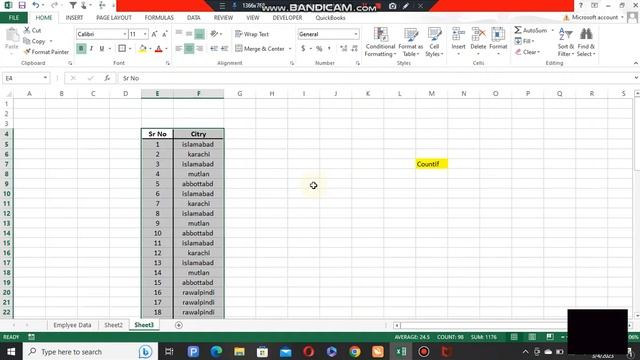Viewport: 640px width, 360px height.
Task: Switch to PAGE LAYOUT ribbon tab
Action: [x=114, y=18]
